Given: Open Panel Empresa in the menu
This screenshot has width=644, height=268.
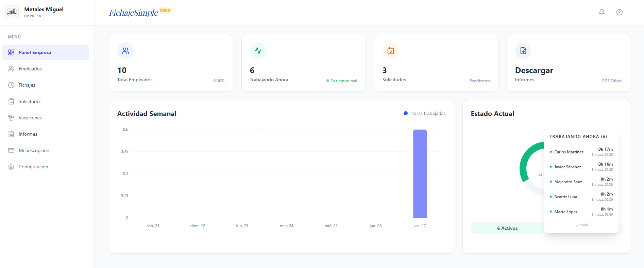Looking at the screenshot, I should coord(46,52).
